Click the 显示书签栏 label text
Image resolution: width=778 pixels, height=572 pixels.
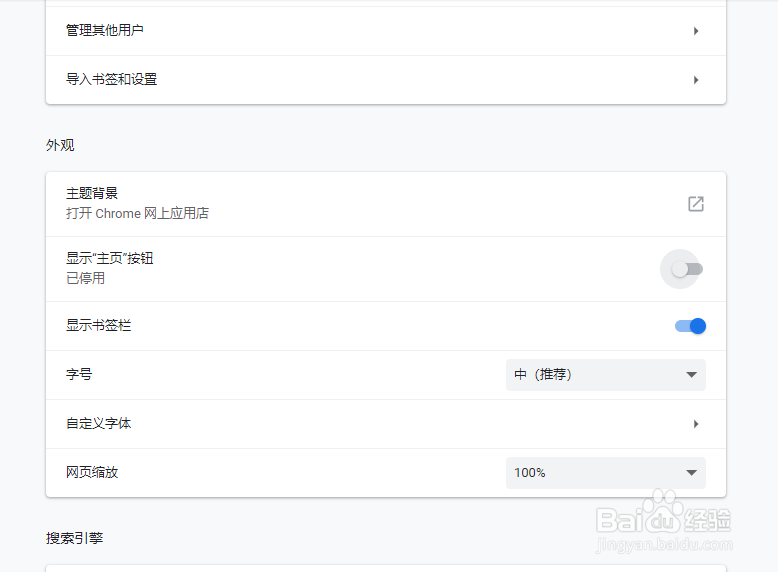(x=98, y=326)
